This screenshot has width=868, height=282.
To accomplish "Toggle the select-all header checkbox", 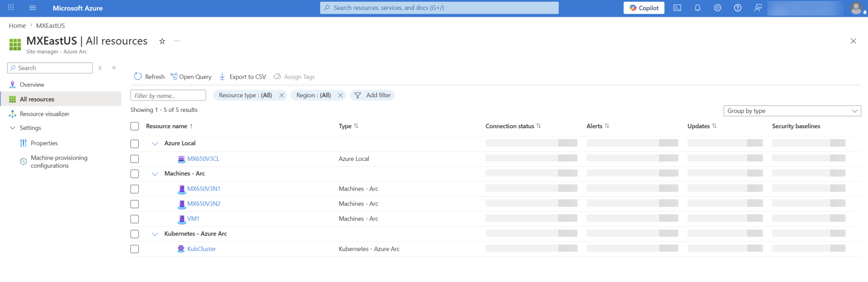I will [x=135, y=126].
